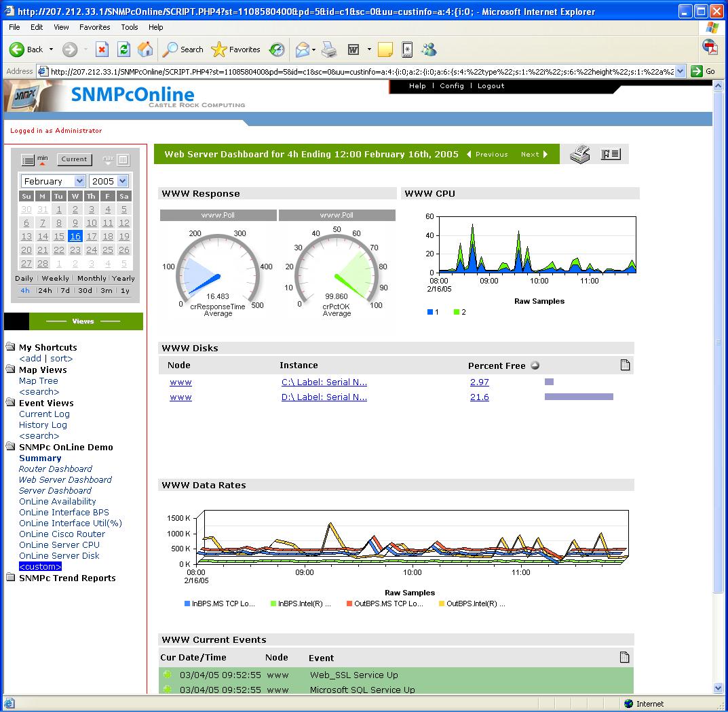728x712 pixels.
Task: Click the Adobe PDF toolbar icon
Action: 710,47
